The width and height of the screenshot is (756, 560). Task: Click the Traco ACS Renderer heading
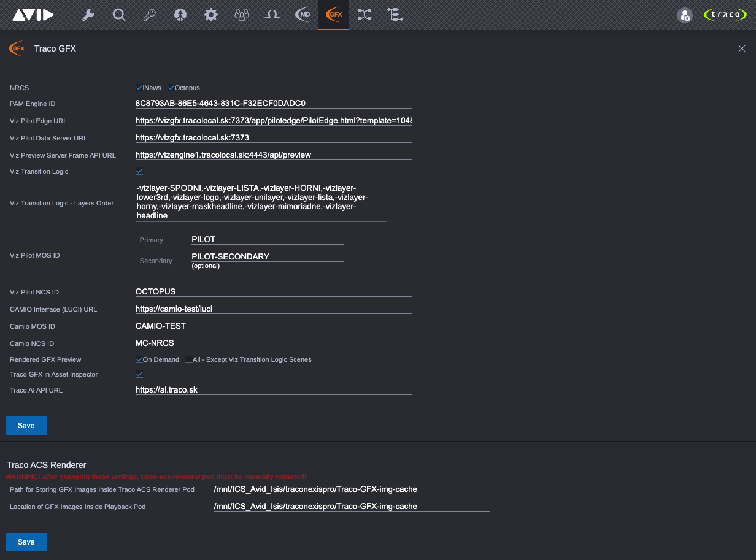(47, 465)
